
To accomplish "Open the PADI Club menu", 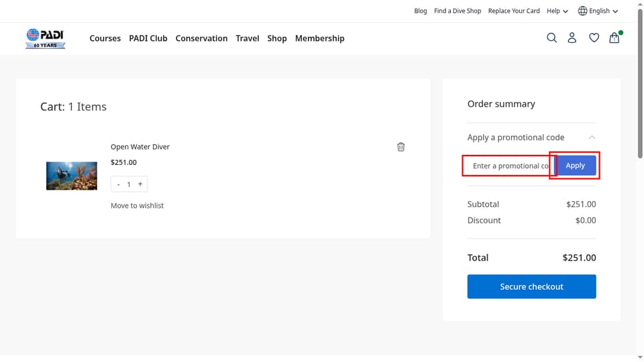I will tap(148, 38).
